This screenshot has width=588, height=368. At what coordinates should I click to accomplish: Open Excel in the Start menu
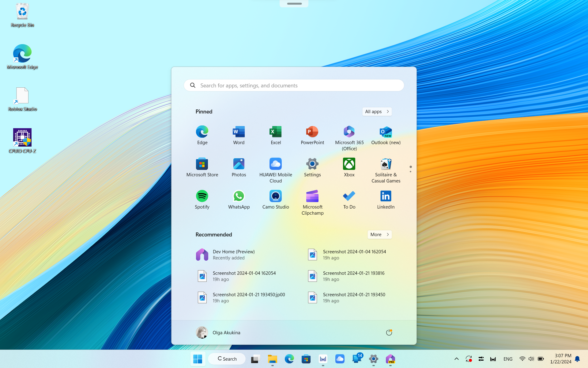tap(276, 135)
